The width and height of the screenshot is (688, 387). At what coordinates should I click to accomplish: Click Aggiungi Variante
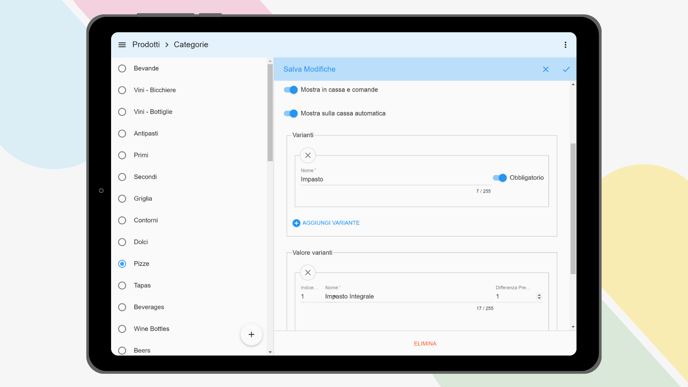326,223
